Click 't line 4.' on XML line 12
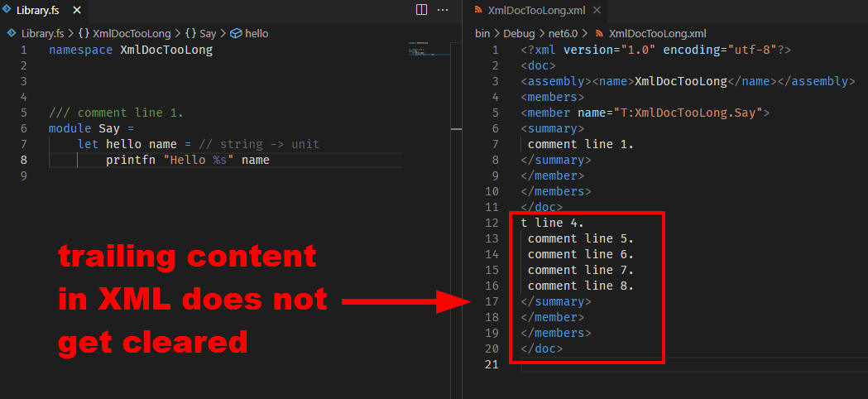This screenshot has height=399, width=868. coord(553,223)
